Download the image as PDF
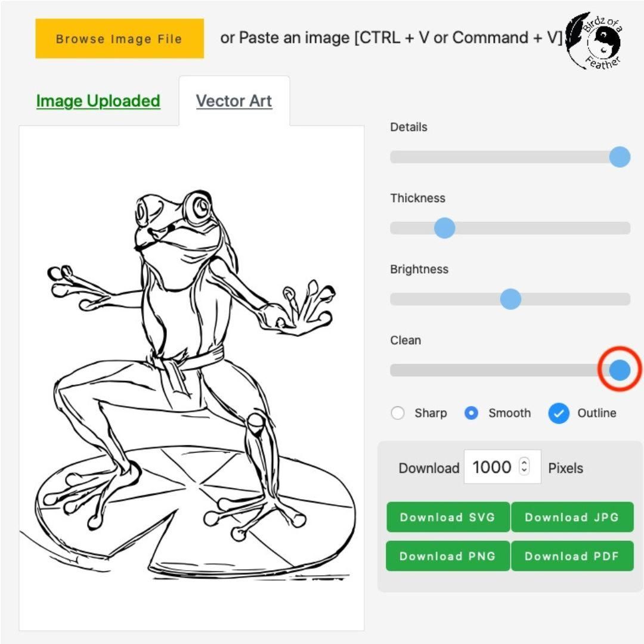This screenshot has width=644, height=644. click(x=572, y=556)
